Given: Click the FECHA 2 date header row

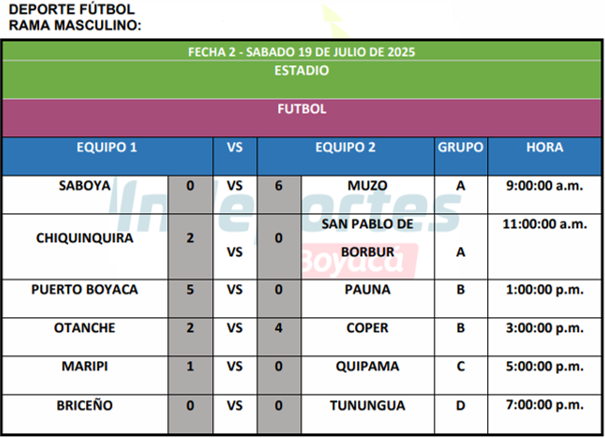Looking at the screenshot, I should click(302, 51).
